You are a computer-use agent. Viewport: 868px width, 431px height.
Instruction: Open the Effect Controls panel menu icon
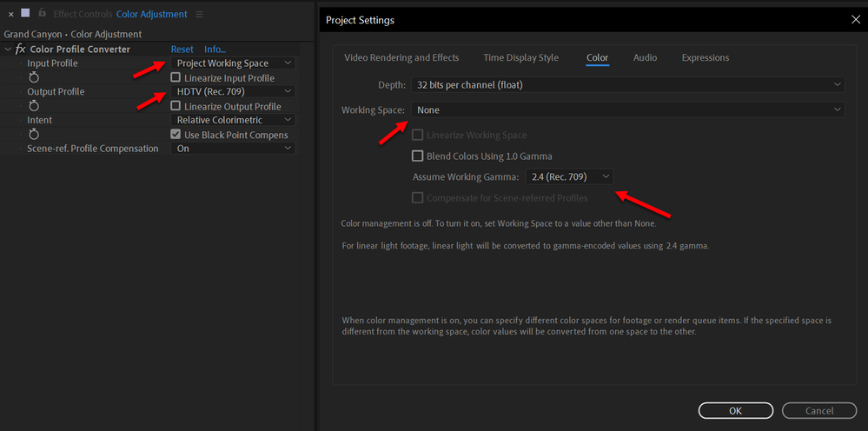coord(200,14)
